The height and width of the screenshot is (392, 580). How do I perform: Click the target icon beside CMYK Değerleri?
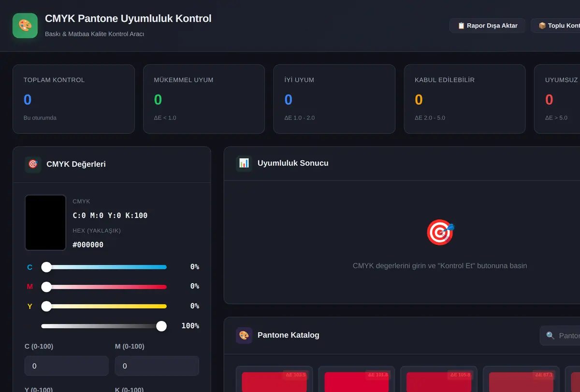pyautogui.click(x=33, y=164)
